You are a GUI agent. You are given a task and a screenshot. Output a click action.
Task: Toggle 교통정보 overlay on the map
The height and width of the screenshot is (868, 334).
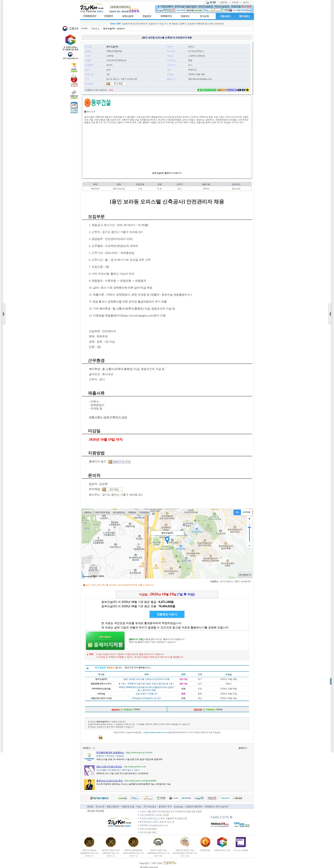[x=88, y=512]
